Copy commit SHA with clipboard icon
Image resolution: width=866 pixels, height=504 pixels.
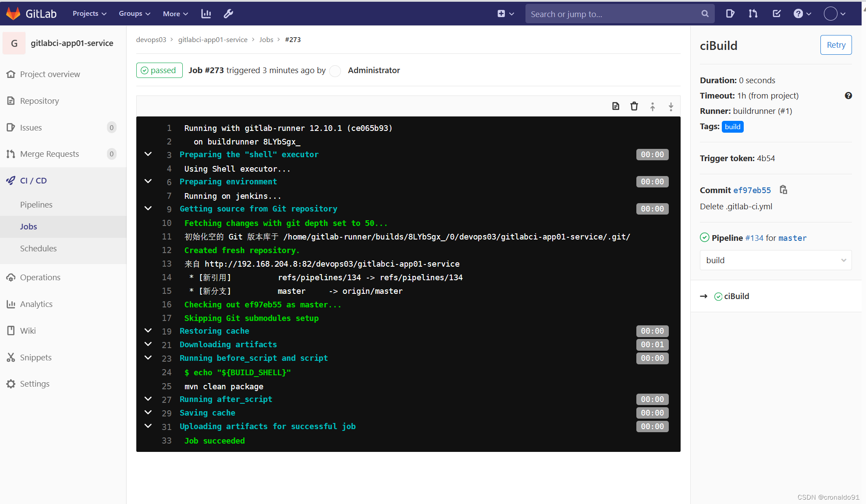click(784, 190)
